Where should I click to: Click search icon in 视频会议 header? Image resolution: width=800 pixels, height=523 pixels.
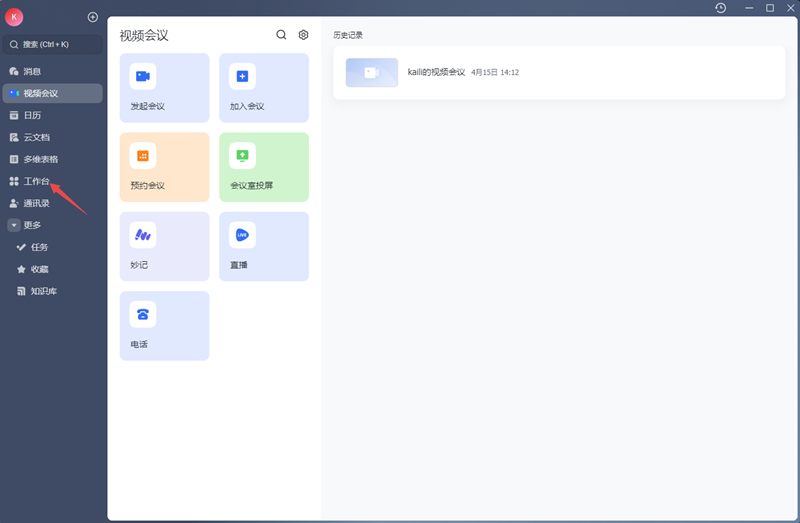pos(281,35)
